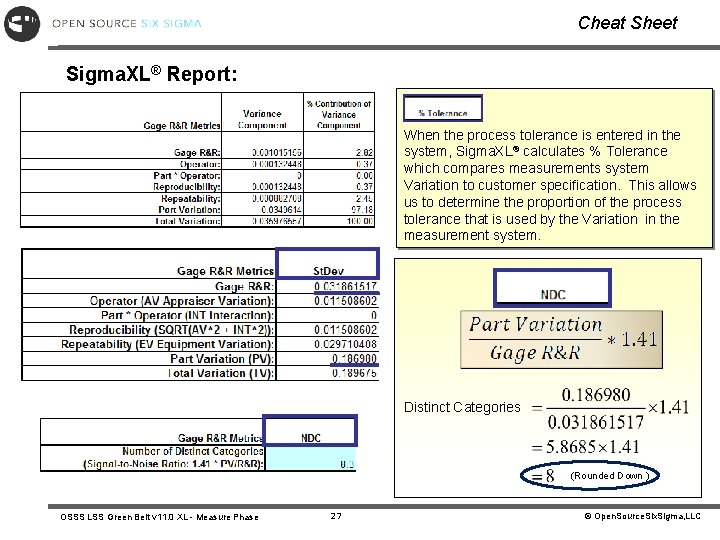Select the 0.189675 total variation value

click(x=354, y=373)
